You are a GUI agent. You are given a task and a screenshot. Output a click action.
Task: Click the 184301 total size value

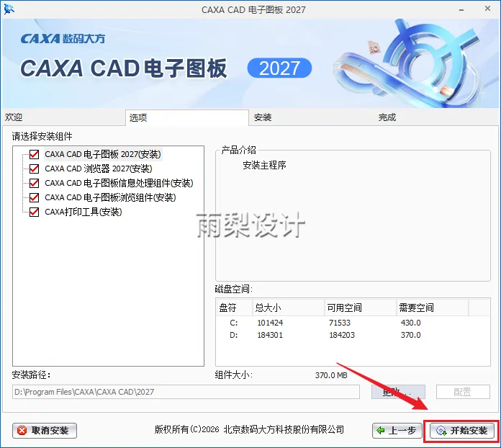270,335
